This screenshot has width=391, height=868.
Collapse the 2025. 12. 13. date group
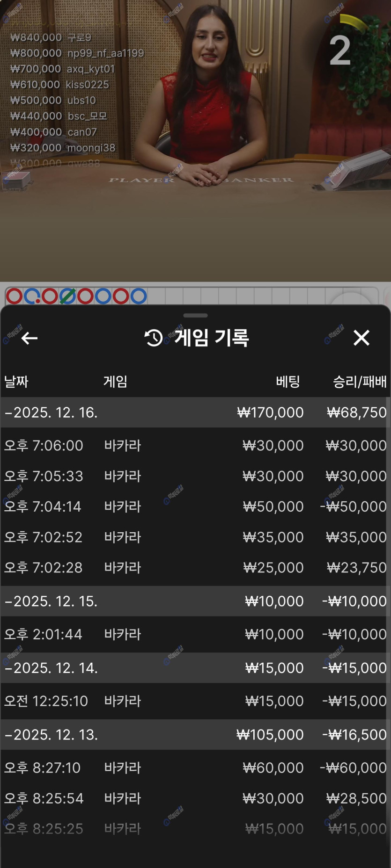coord(52,735)
